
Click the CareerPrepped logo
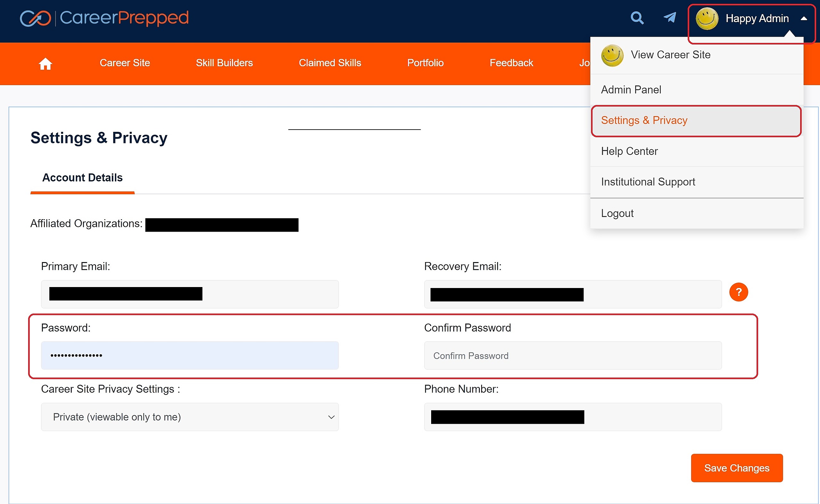[104, 18]
